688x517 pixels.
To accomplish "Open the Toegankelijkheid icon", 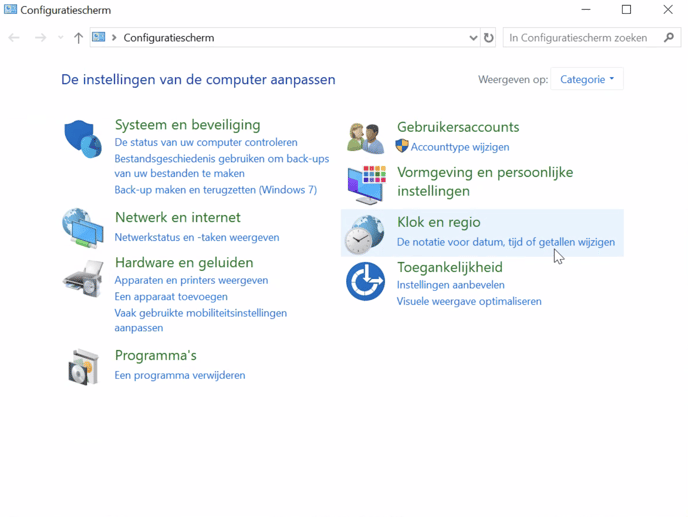I will click(x=365, y=282).
